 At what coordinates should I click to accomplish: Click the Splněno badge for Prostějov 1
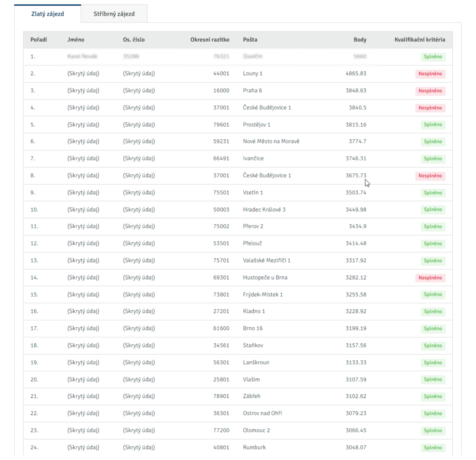tap(433, 125)
